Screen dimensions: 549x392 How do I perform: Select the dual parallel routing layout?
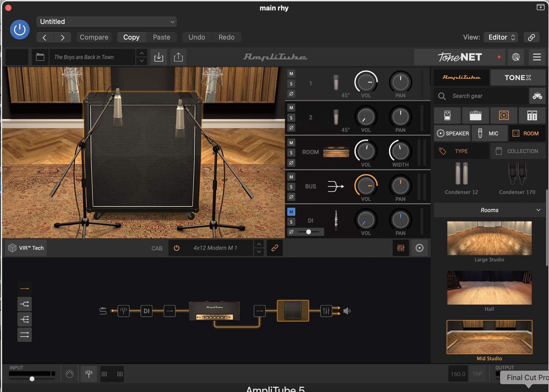coord(25,335)
